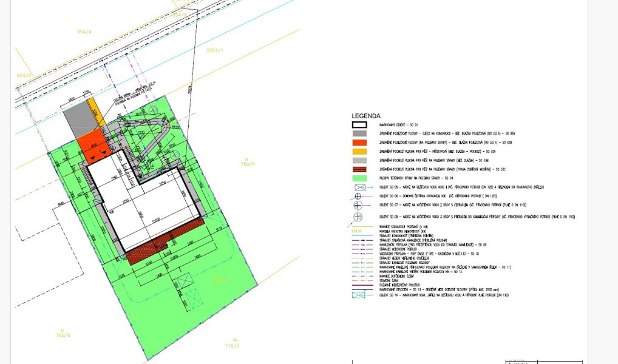Click the legend line 'STAVEBNÍ ČÁRA'
This screenshot has height=364, width=618.
coord(389,280)
